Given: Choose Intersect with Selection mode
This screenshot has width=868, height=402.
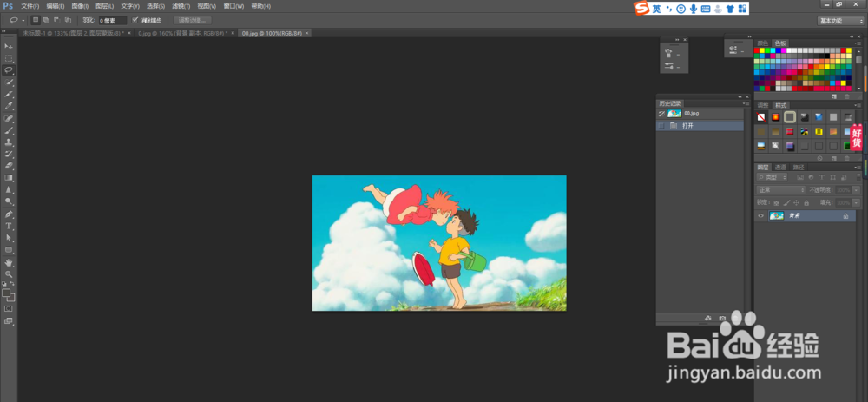Looking at the screenshot, I should [x=68, y=21].
